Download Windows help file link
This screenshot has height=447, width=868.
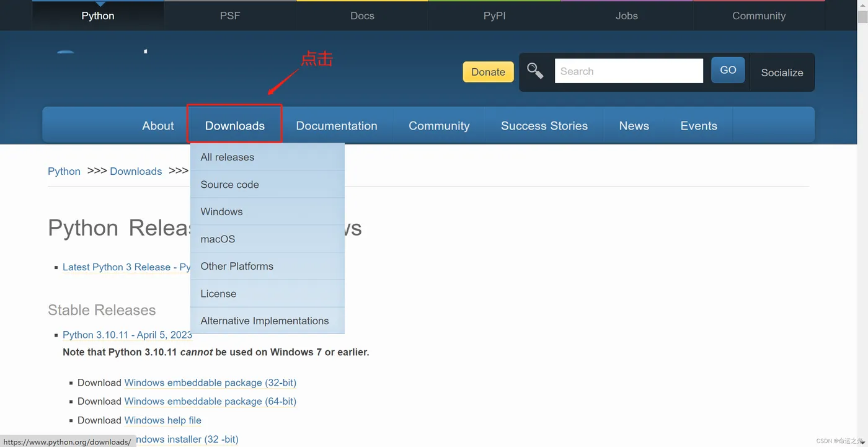click(x=162, y=420)
